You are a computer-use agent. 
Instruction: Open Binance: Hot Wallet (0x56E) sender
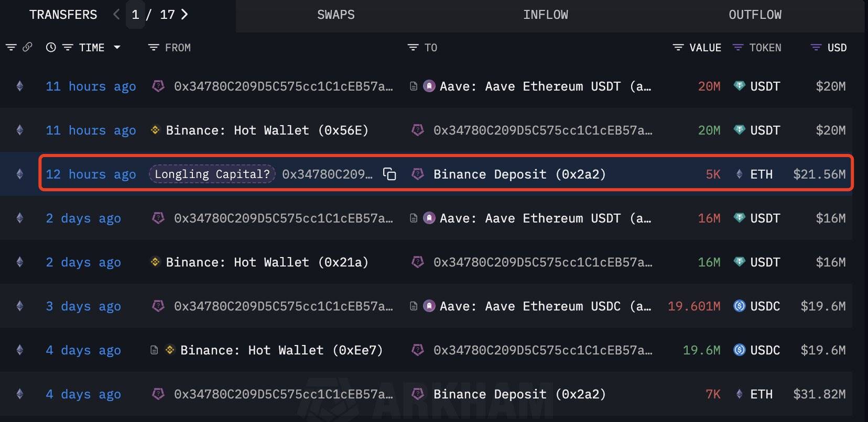[x=267, y=130]
